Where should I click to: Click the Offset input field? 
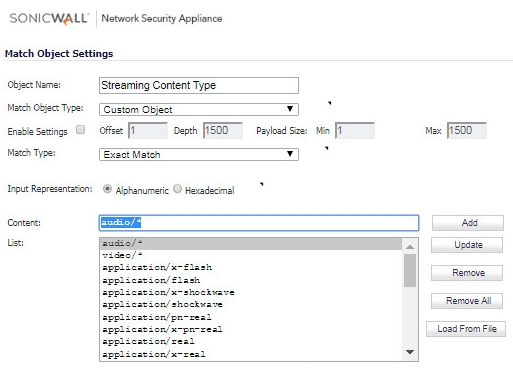[148, 130]
